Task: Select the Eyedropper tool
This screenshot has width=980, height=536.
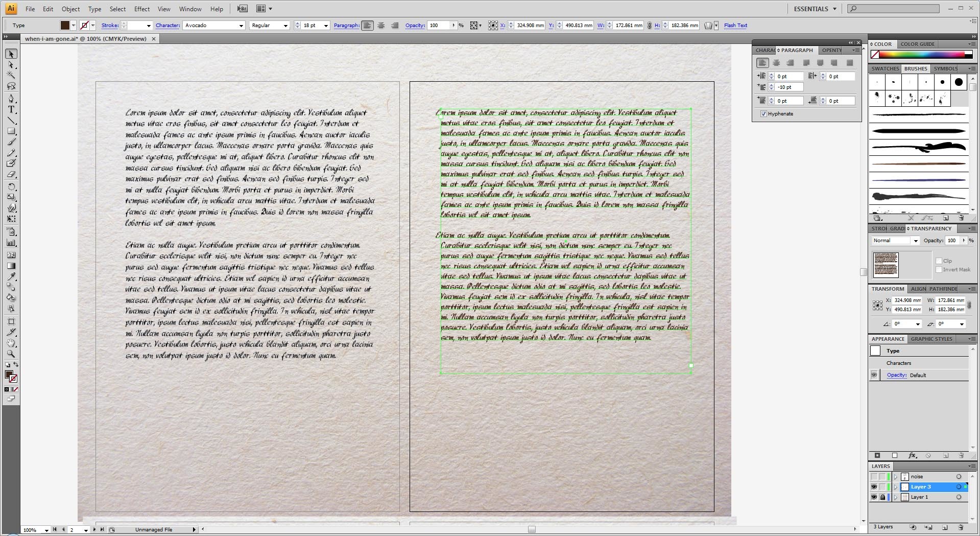Action: (11, 276)
